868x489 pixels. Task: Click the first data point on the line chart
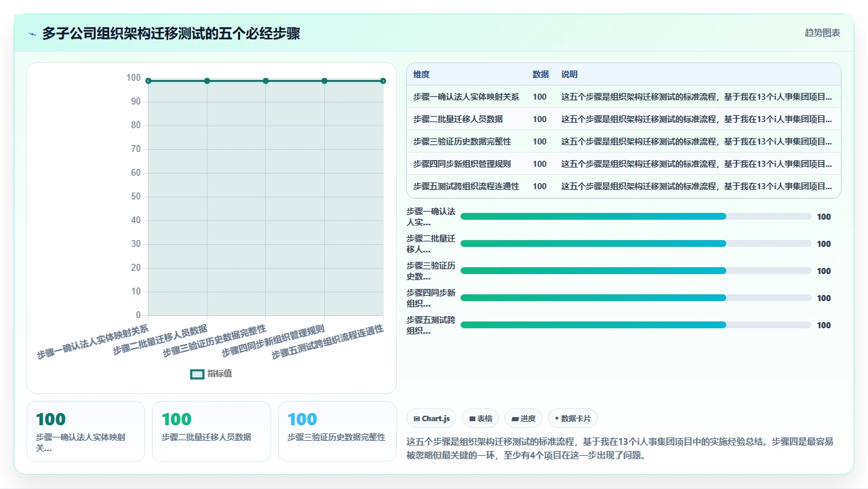coord(148,81)
